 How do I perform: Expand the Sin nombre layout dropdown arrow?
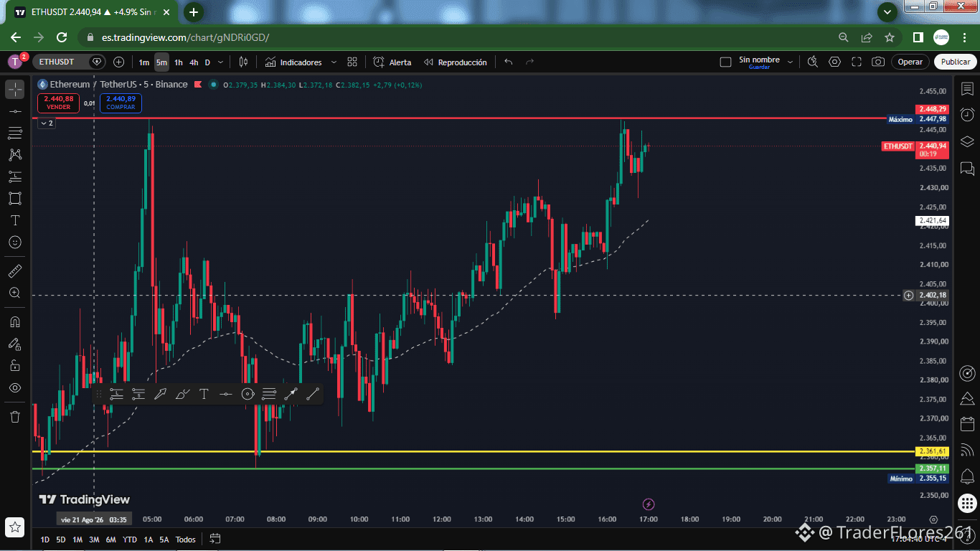click(790, 62)
